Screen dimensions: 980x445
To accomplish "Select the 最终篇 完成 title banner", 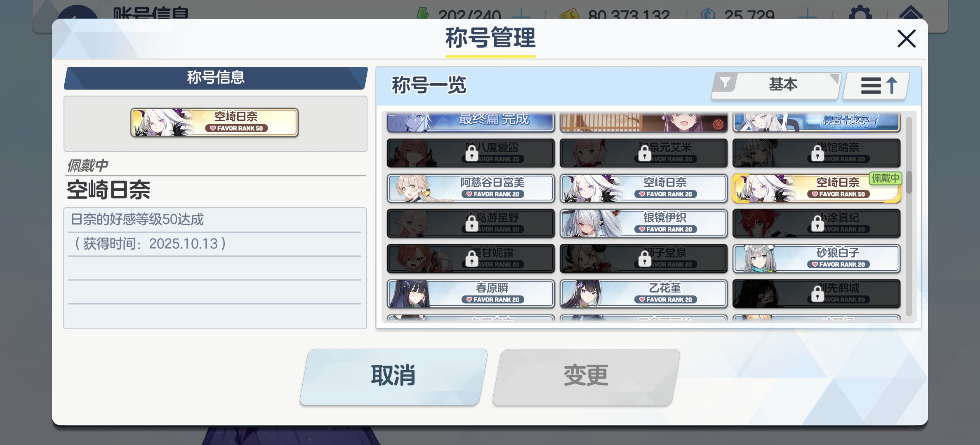I will pyautogui.click(x=471, y=122).
